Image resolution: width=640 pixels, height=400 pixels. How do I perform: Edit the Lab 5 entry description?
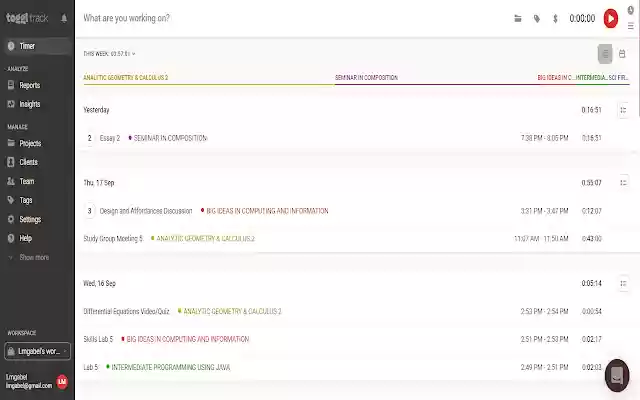click(91, 367)
